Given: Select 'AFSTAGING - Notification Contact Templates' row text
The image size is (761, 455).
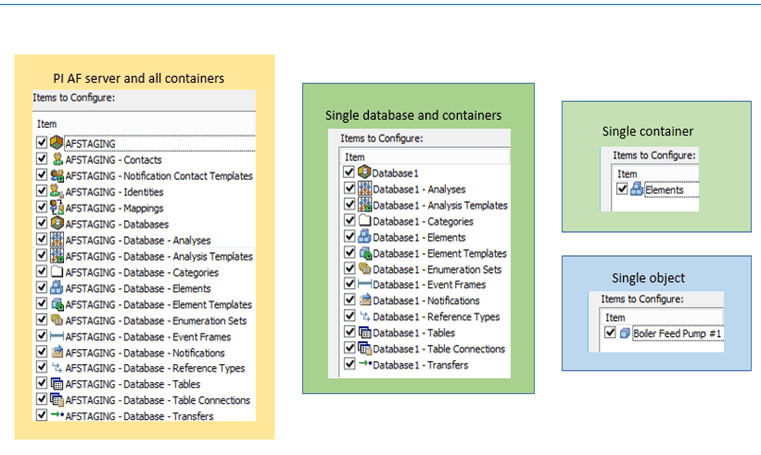Looking at the screenshot, I should pyautogui.click(x=159, y=176).
